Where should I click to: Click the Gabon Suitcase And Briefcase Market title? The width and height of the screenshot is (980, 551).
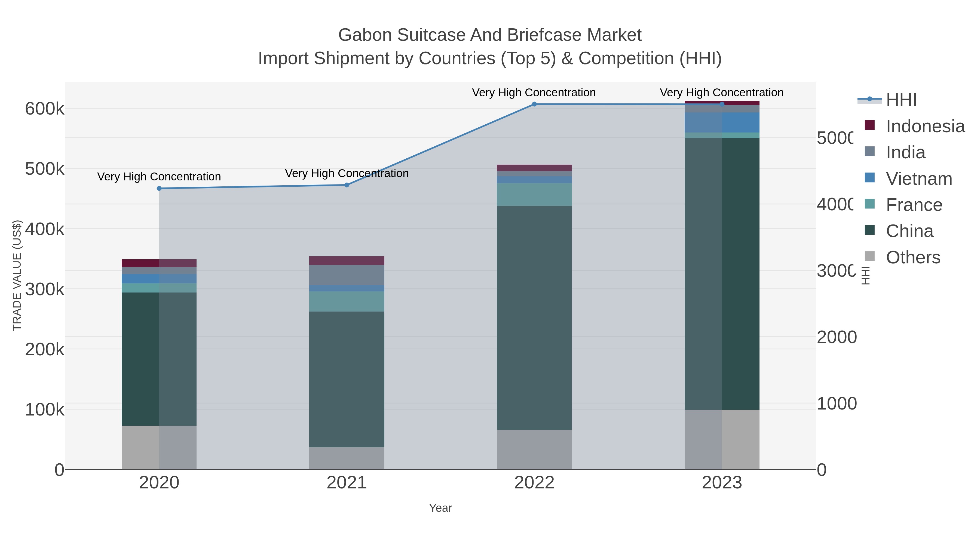click(490, 35)
